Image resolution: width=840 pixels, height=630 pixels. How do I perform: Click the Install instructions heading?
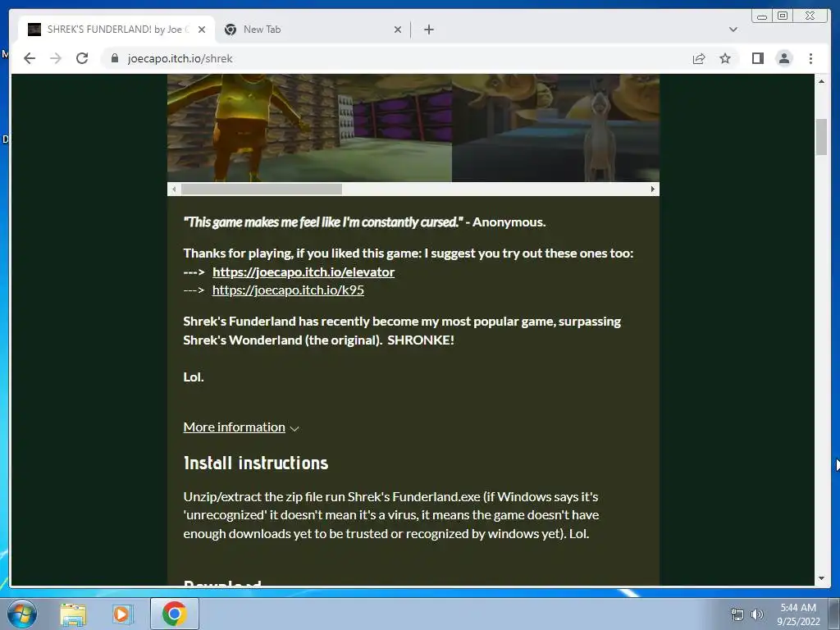coord(256,463)
